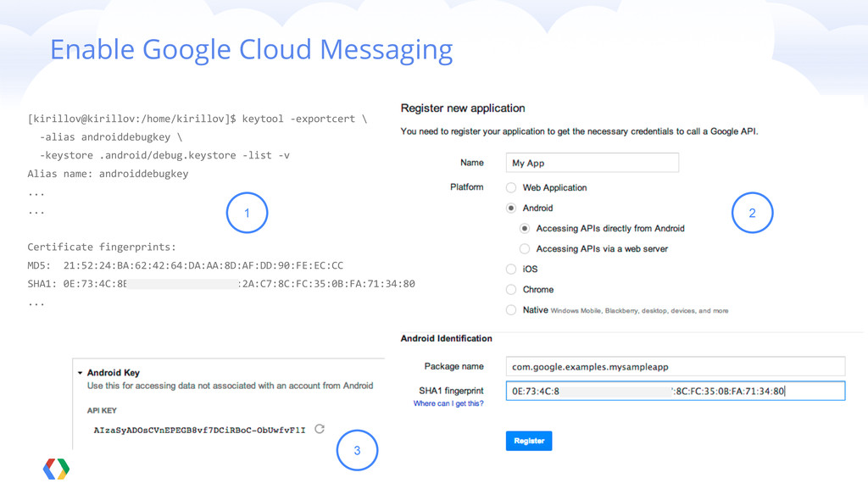Click the 'Enable Google Cloud Messaging' title
This screenshot has height=489, width=868.
tap(251, 50)
